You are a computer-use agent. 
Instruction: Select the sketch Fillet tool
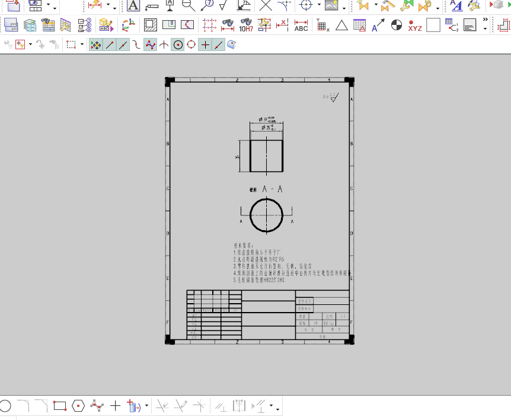(x=23, y=406)
